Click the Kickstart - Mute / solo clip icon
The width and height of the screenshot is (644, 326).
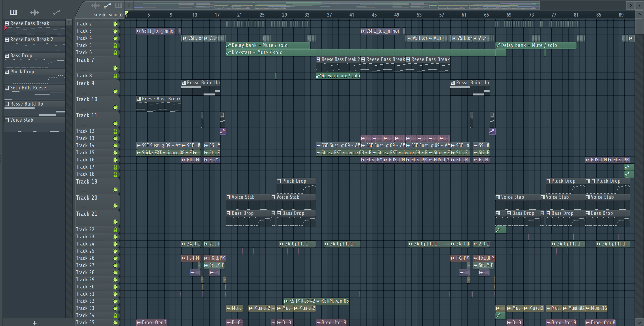pyautogui.click(x=228, y=53)
